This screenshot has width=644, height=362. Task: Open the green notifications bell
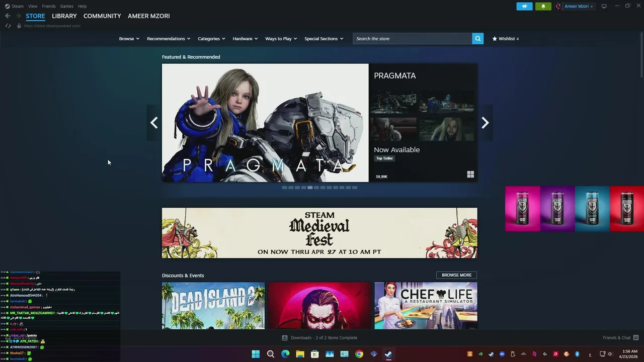pos(543,6)
